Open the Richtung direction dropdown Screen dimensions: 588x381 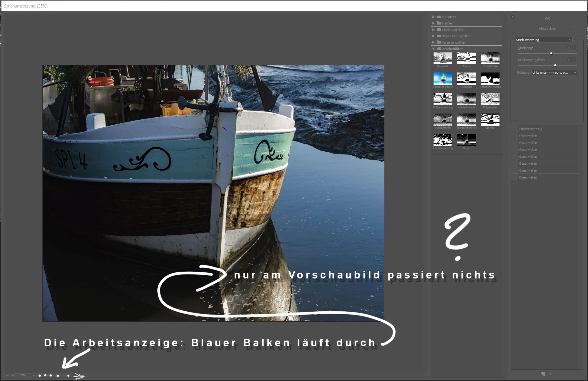(x=554, y=73)
